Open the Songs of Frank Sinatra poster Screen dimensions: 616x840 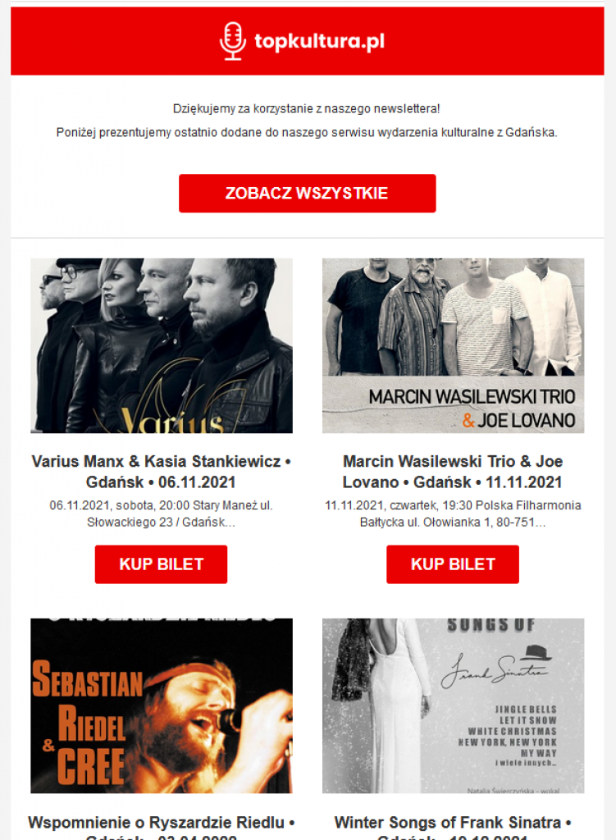[453, 705]
